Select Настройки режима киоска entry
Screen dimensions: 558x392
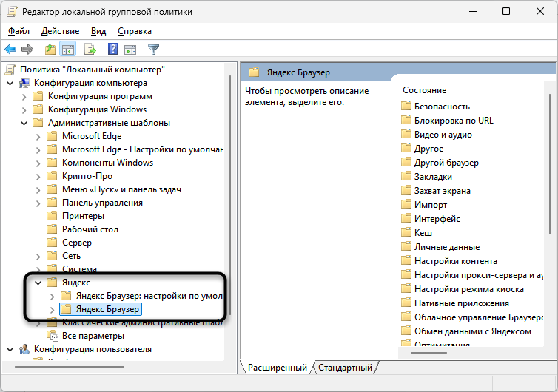tap(469, 289)
